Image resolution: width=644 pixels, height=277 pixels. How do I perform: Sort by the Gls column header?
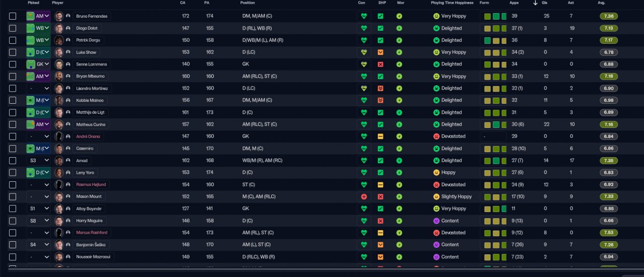pyautogui.click(x=545, y=3)
